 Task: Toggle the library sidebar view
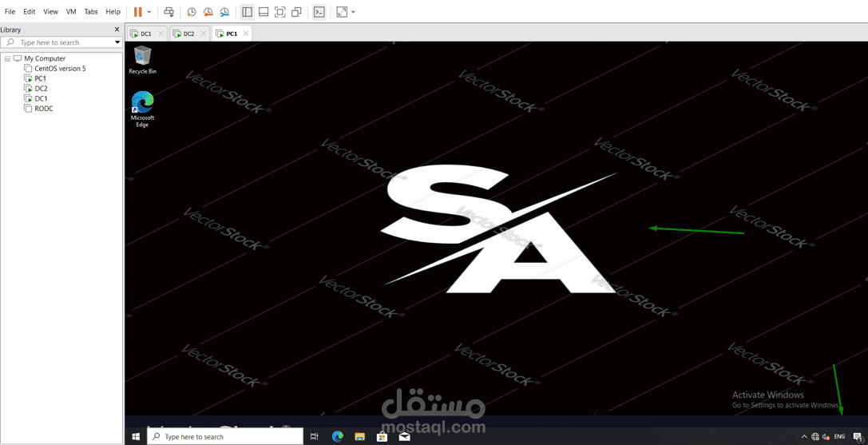(248, 12)
